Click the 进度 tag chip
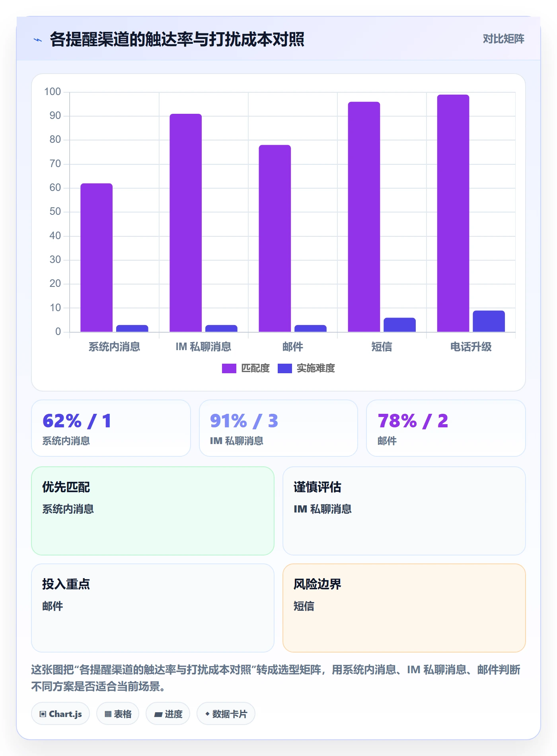Screen dimensions: 557x756 (168, 714)
